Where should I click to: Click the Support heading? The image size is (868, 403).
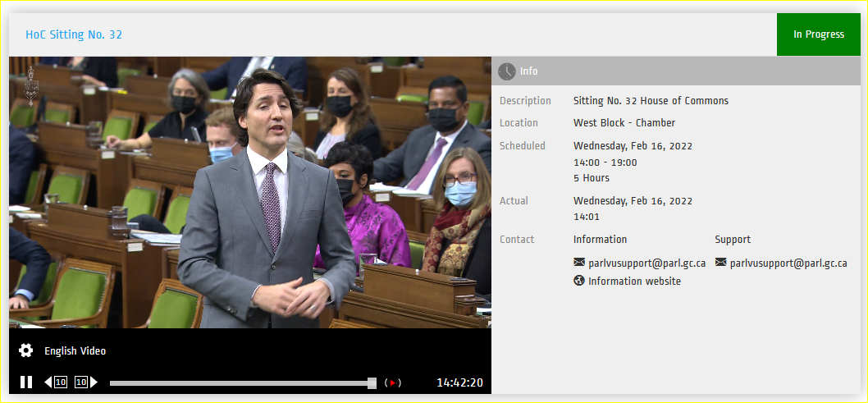(733, 240)
